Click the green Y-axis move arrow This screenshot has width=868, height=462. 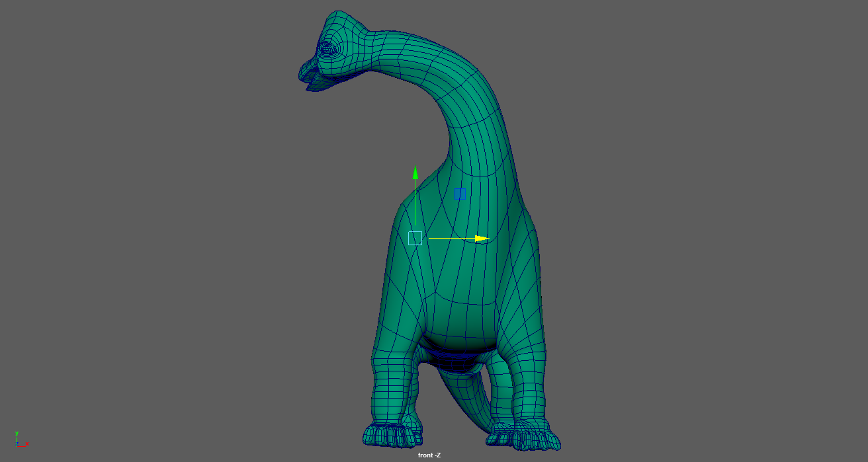pyautogui.click(x=415, y=173)
